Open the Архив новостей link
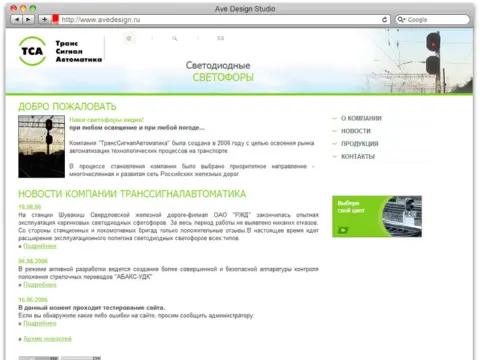 pyautogui.click(x=48, y=339)
